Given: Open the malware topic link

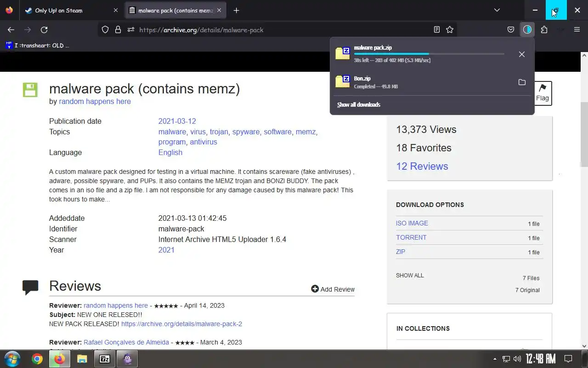Looking at the screenshot, I should [172, 132].
